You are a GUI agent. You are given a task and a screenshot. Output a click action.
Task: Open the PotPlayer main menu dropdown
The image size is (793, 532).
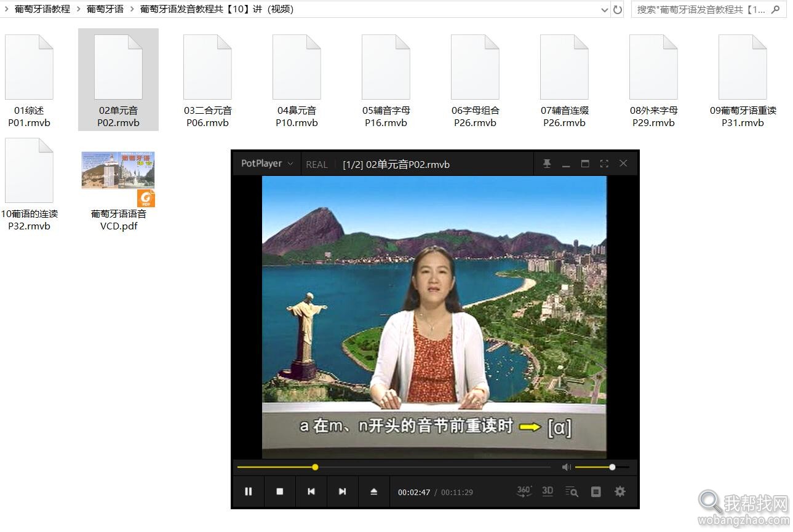click(266, 164)
